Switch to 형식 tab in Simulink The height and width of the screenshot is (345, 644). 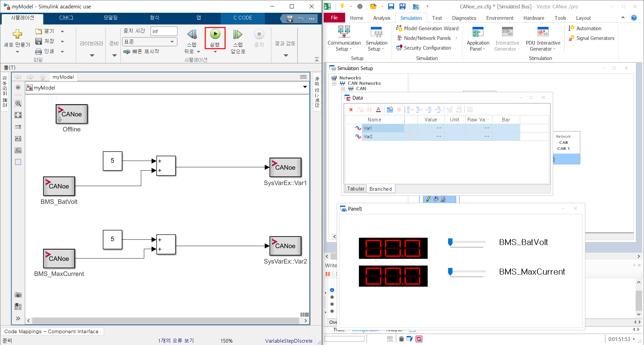pyautogui.click(x=155, y=18)
